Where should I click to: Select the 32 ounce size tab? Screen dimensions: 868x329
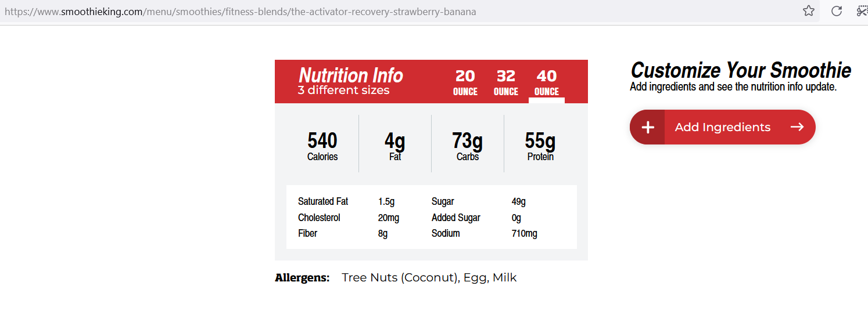point(506,82)
